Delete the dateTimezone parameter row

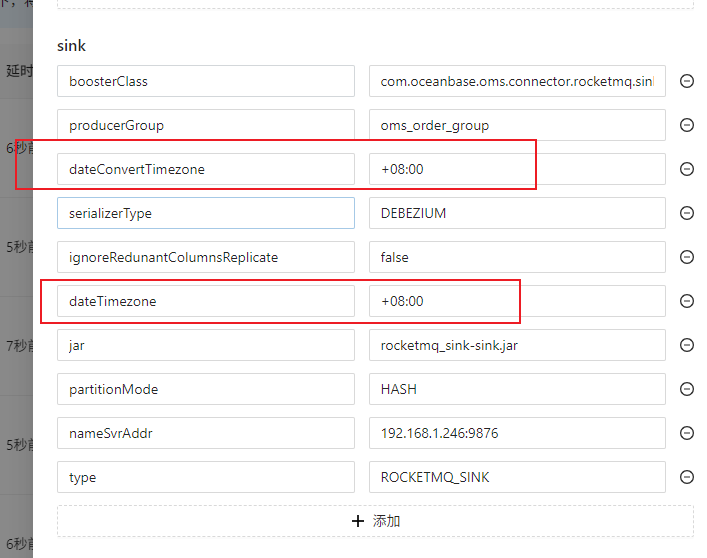pos(687,301)
